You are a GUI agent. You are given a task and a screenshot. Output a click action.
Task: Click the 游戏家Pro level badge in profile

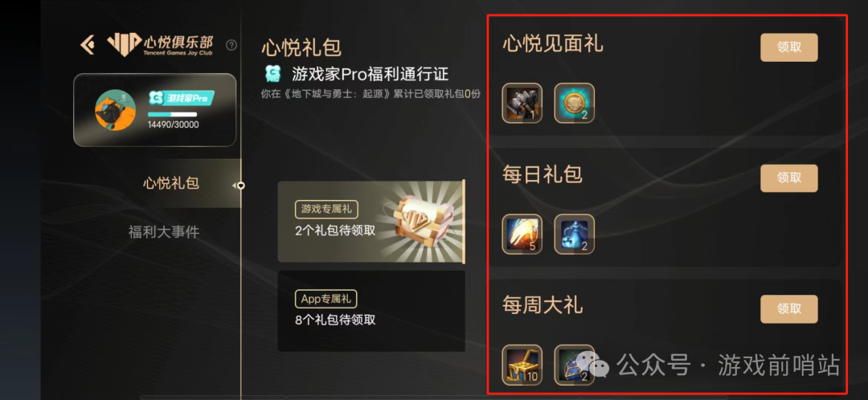pyautogui.click(x=181, y=98)
